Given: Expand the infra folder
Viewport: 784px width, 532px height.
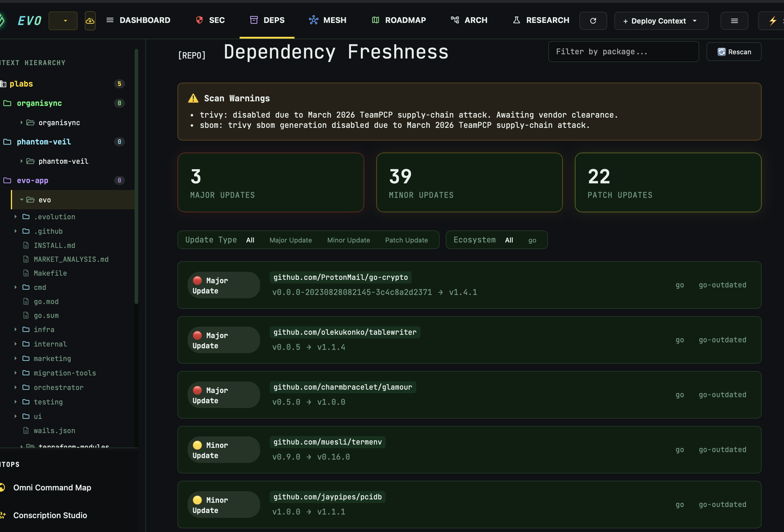Looking at the screenshot, I should point(15,329).
